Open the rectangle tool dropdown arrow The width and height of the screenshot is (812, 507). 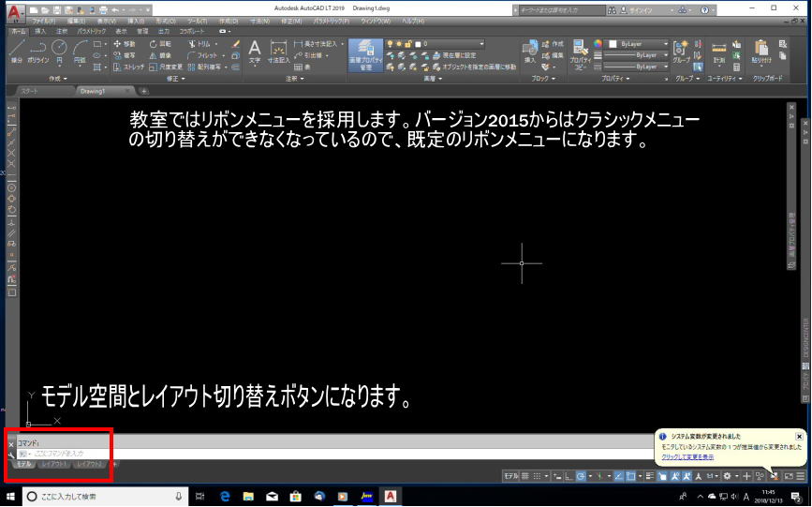(106, 44)
